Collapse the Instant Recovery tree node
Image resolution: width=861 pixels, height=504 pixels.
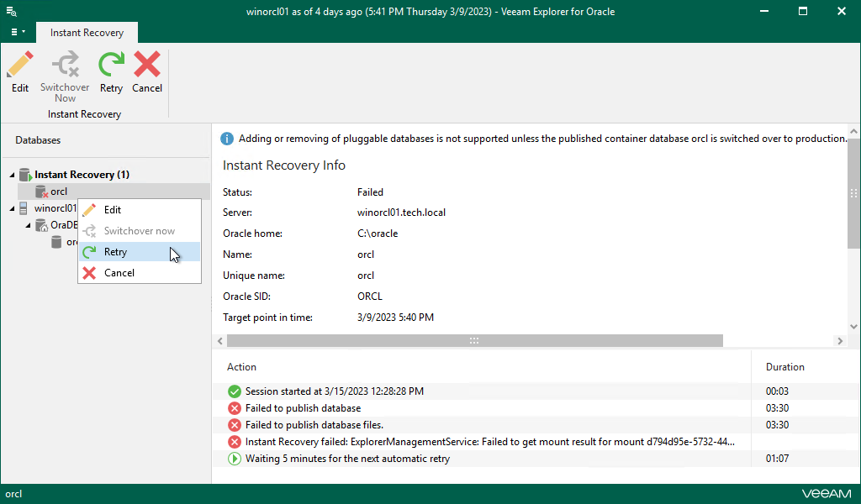(x=13, y=175)
